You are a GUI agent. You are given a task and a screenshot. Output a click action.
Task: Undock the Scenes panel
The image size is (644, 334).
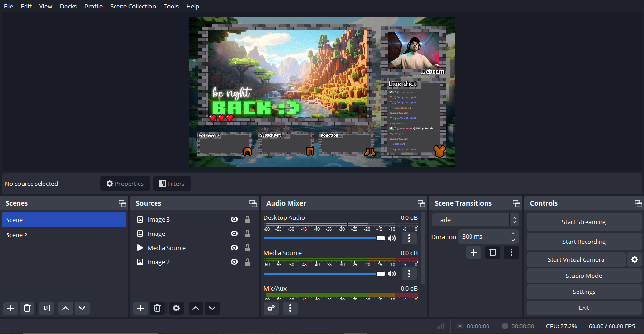pyautogui.click(x=123, y=203)
